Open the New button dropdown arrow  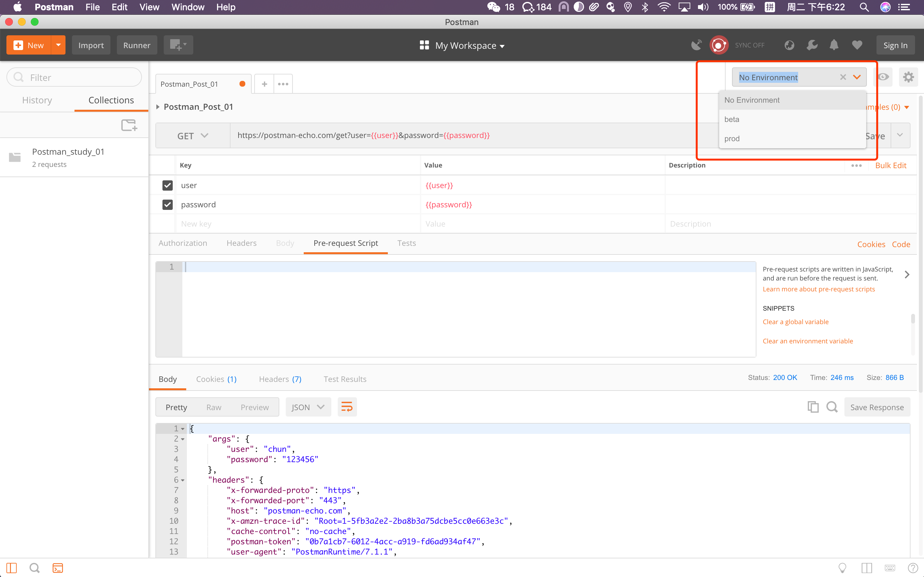[58, 45]
